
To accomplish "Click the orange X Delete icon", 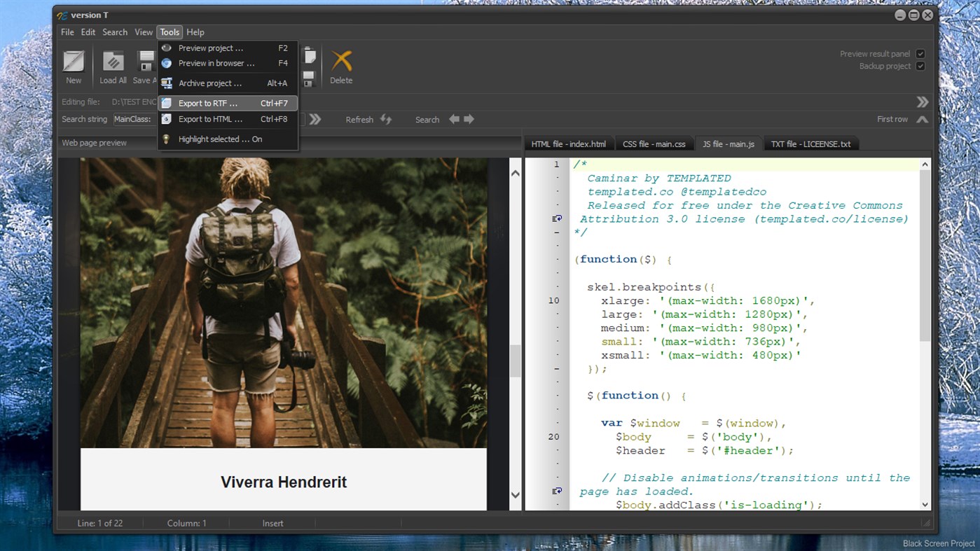I will 341,62.
